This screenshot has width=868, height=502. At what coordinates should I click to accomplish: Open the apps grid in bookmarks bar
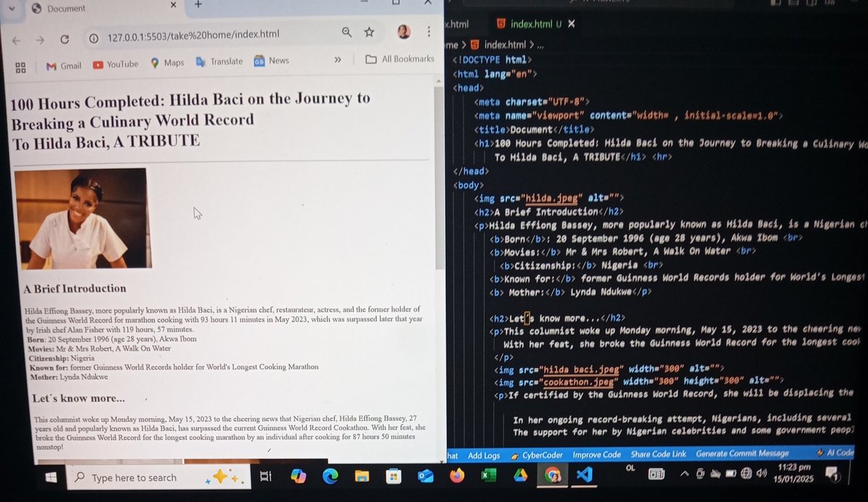[x=20, y=67]
